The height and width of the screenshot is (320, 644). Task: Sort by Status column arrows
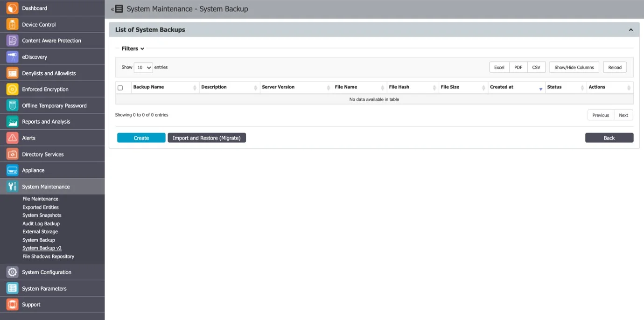582,88
